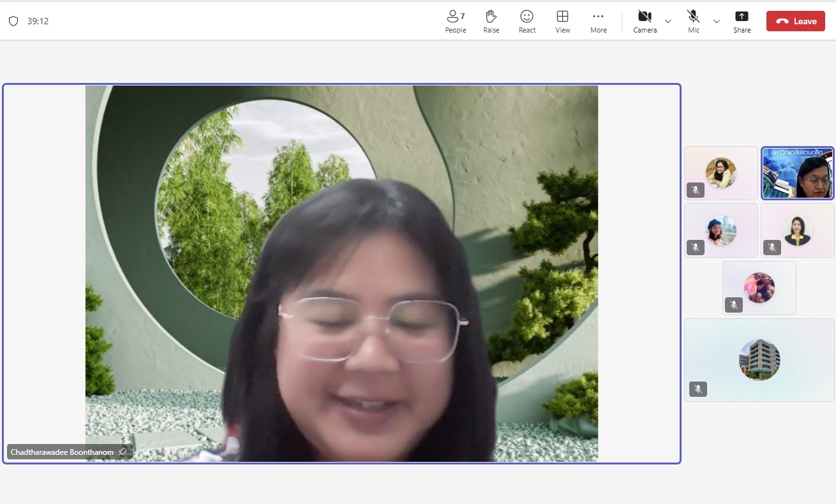
Task: Share your screen content
Action: (742, 21)
